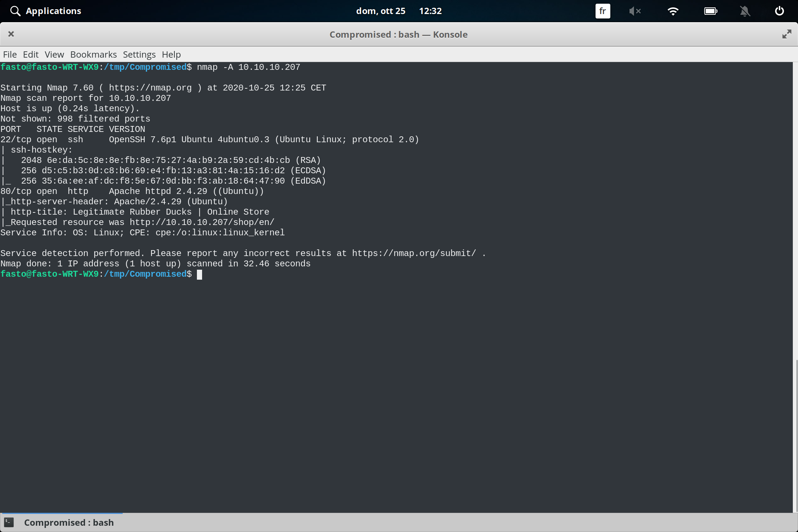Click the https://nmap.org/submit/ link

(413, 253)
